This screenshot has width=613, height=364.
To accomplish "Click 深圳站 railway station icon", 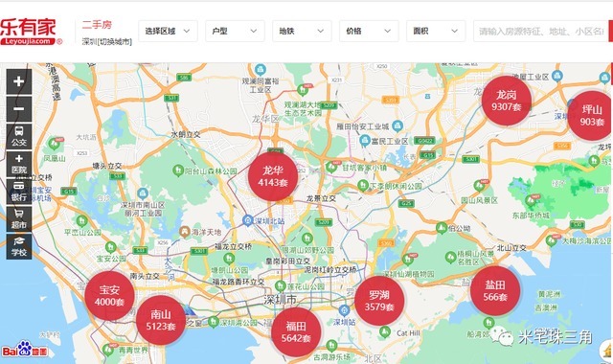I will click(x=344, y=310).
